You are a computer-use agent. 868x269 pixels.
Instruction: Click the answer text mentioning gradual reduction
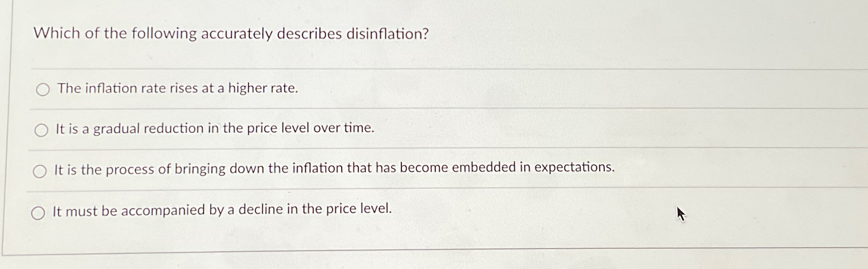(214, 128)
